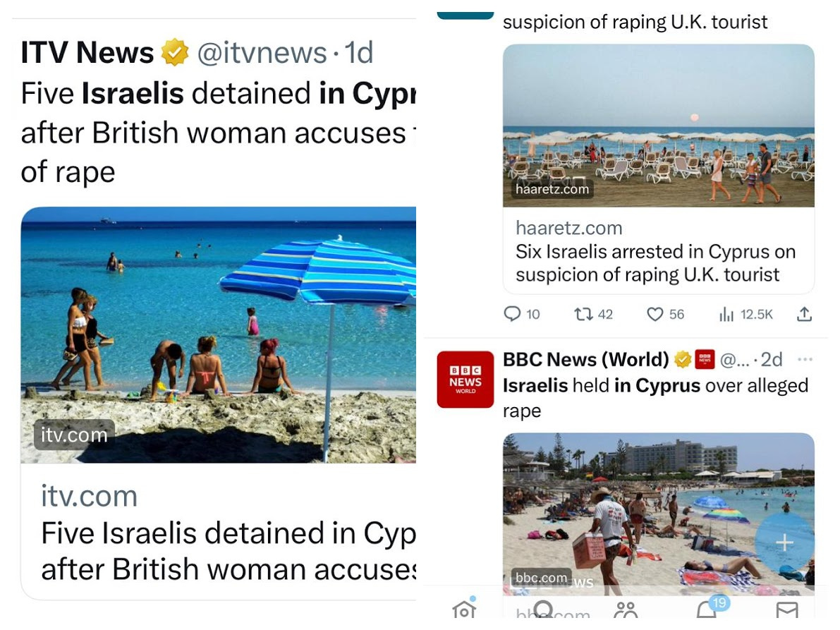Open Messages envelope icon

[787, 610]
